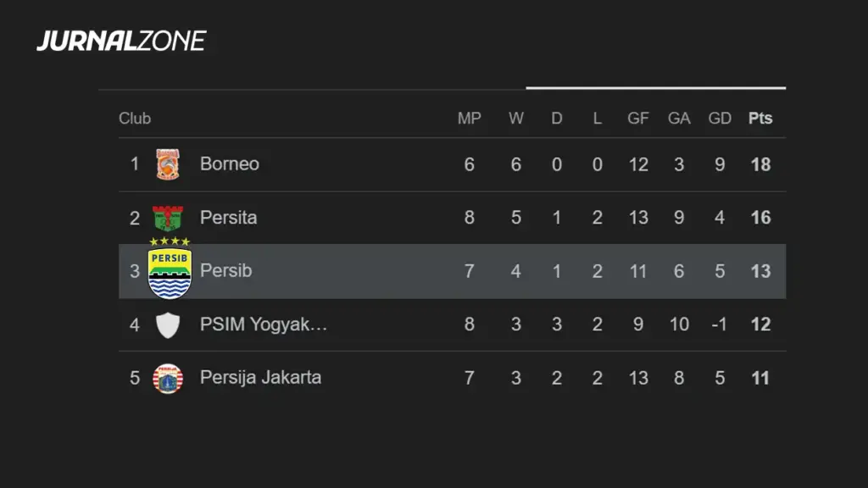Open the PSIM Yogyakarta team name
868x488 pixels.
264,324
